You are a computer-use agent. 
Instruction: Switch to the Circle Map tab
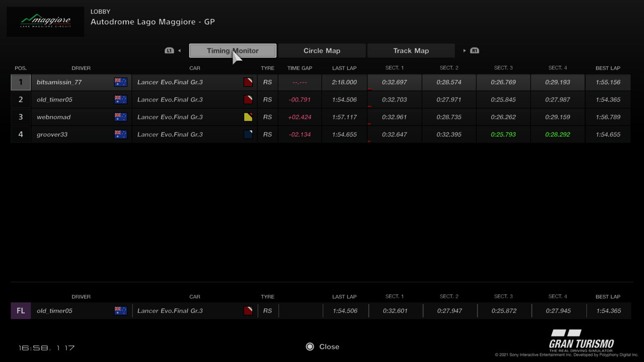pos(322,51)
